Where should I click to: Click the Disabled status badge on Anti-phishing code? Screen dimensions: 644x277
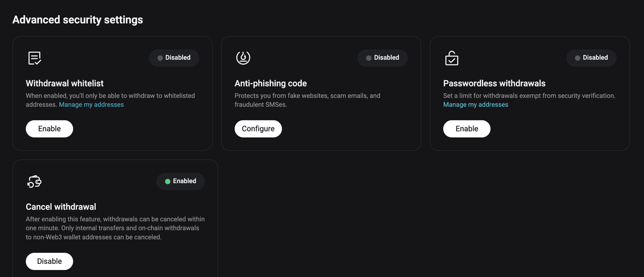click(x=382, y=58)
